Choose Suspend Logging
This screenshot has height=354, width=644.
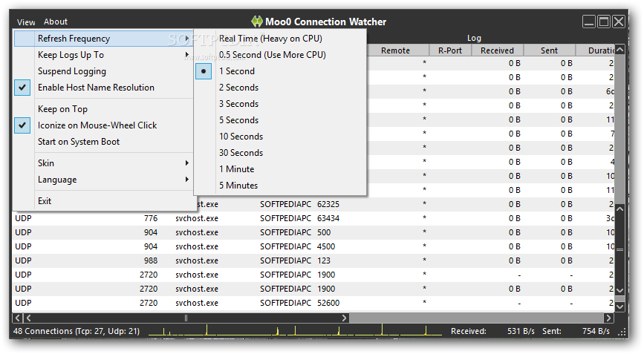coord(103,71)
